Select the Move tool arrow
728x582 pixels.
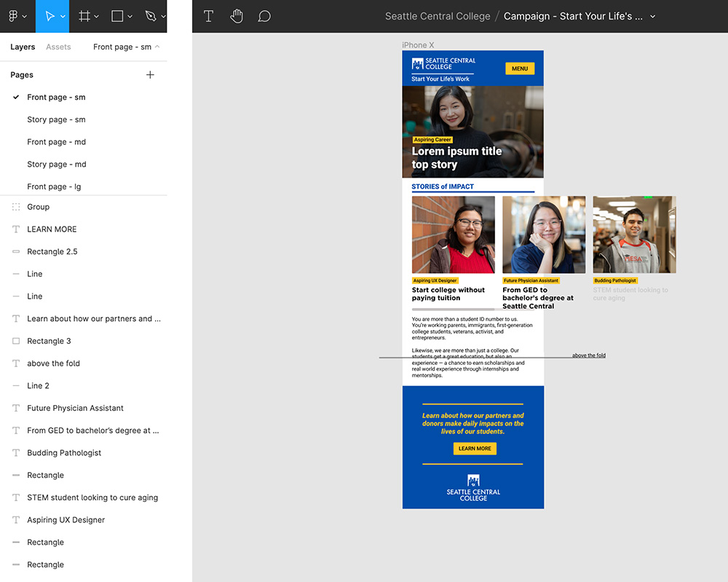[x=50, y=16]
